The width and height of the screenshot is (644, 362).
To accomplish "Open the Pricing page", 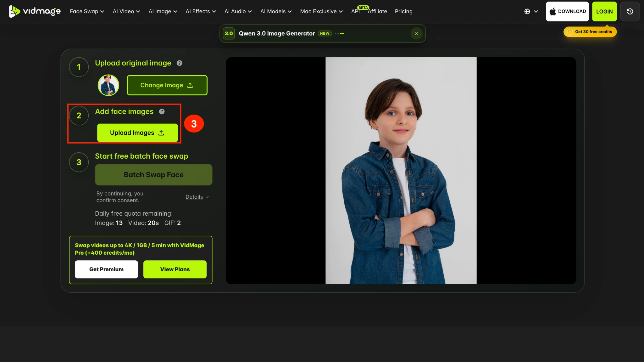I will [x=403, y=11].
